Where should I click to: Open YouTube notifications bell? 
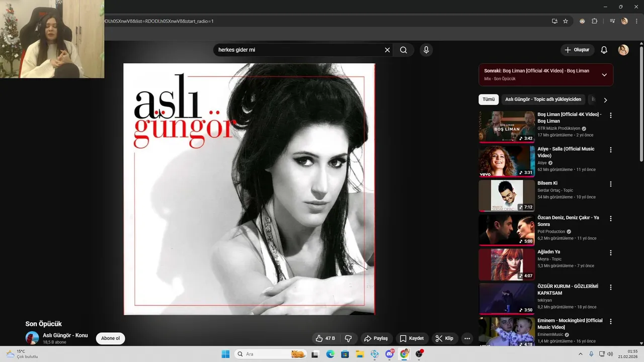(604, 50)
